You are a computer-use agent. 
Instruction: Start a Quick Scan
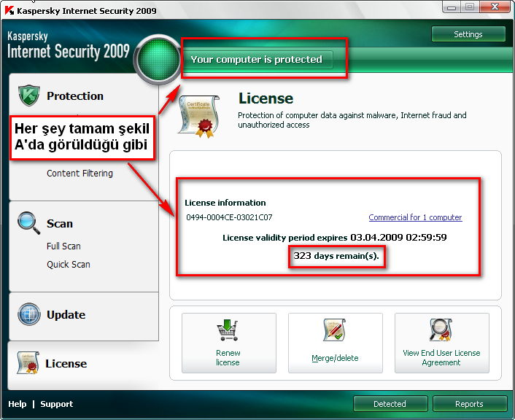click(69, 265)
